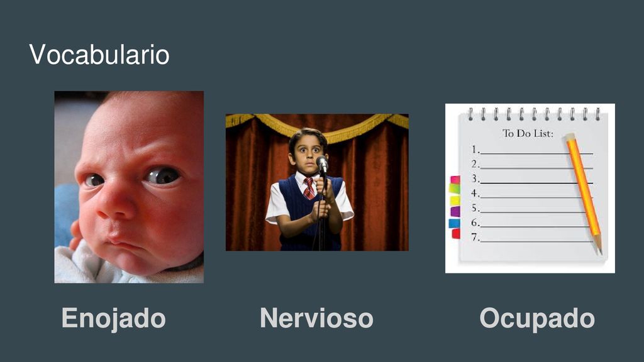Select the nervous boy on stage image
The height and width of the screenshot is (362, 644).
pos(317,182)
